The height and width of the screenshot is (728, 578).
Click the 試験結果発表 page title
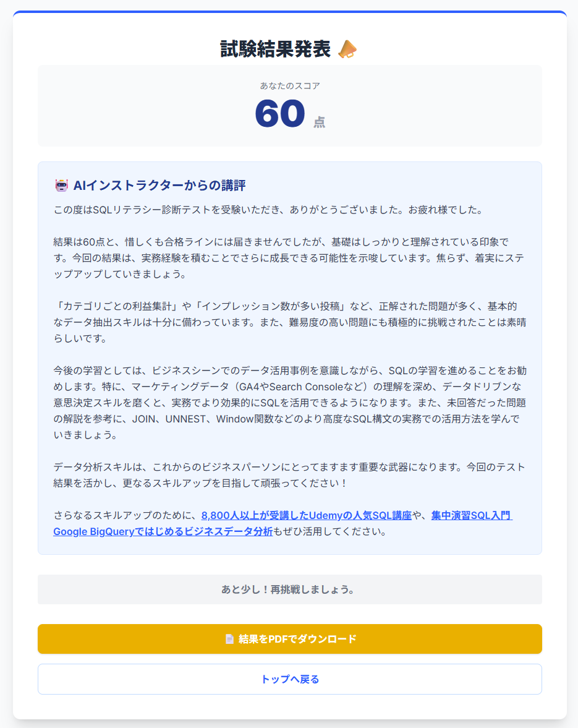click(276, 49)
